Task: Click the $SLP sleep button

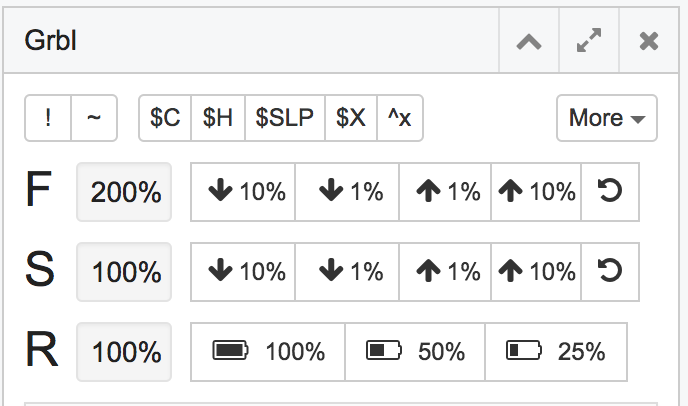Action: (x=285, y=118)
